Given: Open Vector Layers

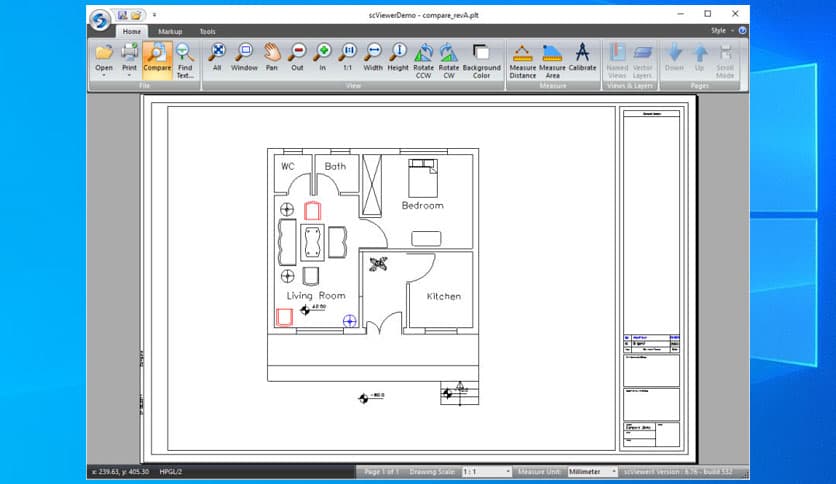Looking at the screenshot, I should pyautogui.click(x=642, y=60).
